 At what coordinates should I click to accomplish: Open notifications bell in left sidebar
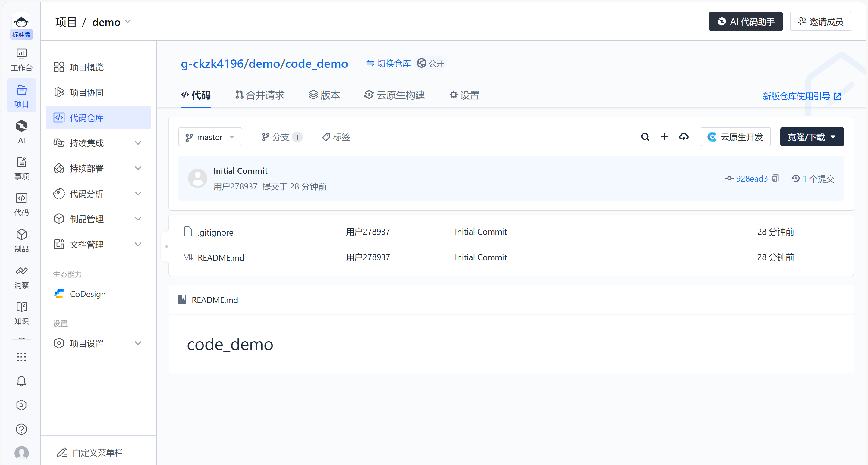click(21, 381)
